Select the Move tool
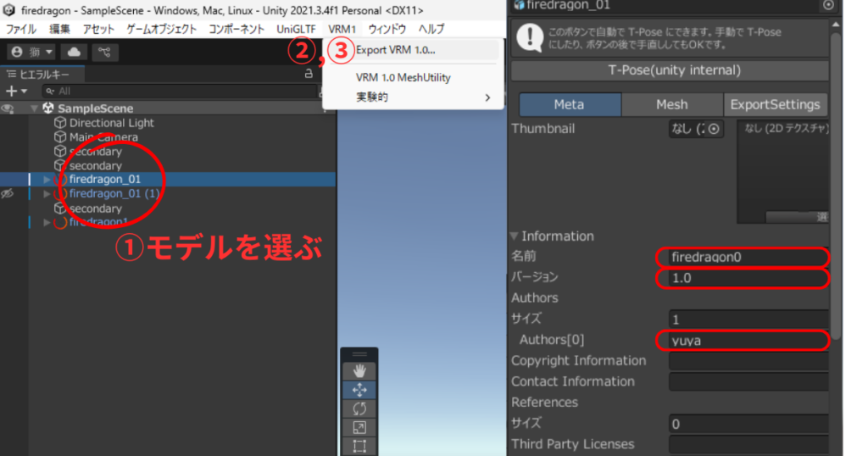 click(x=359, y=390)
